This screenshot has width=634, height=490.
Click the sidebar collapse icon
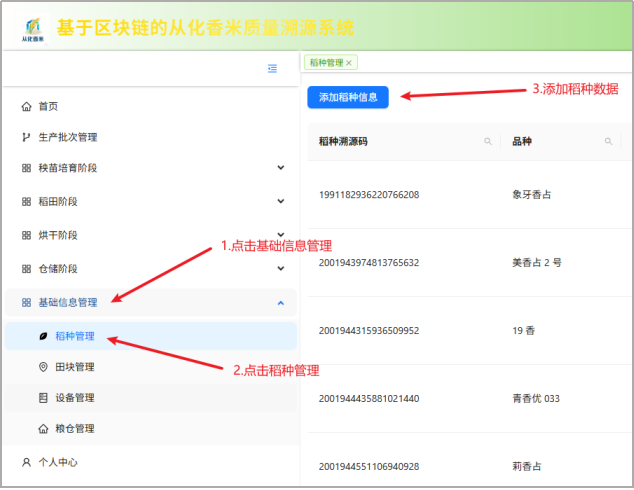pos(272,68)
